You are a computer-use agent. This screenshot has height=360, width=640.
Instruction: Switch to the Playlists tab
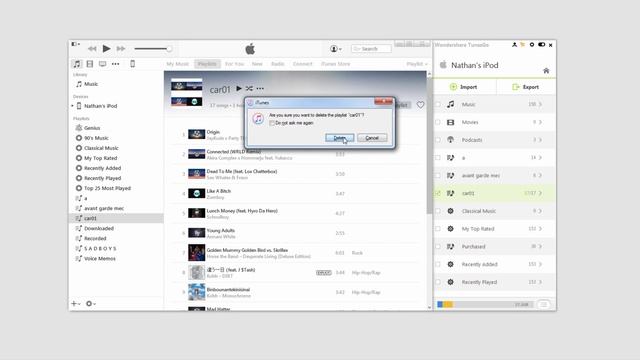click(x=207, y=64)
